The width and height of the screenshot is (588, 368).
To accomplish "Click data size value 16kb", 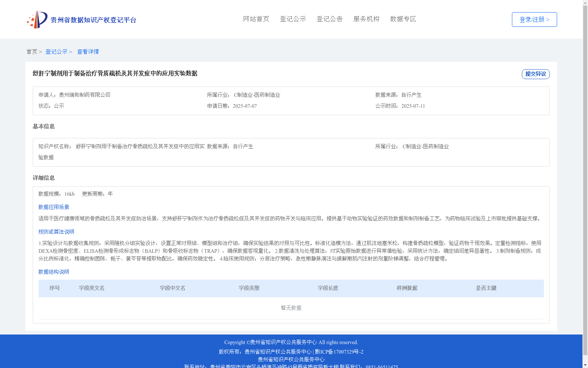I will click(69, 194).
